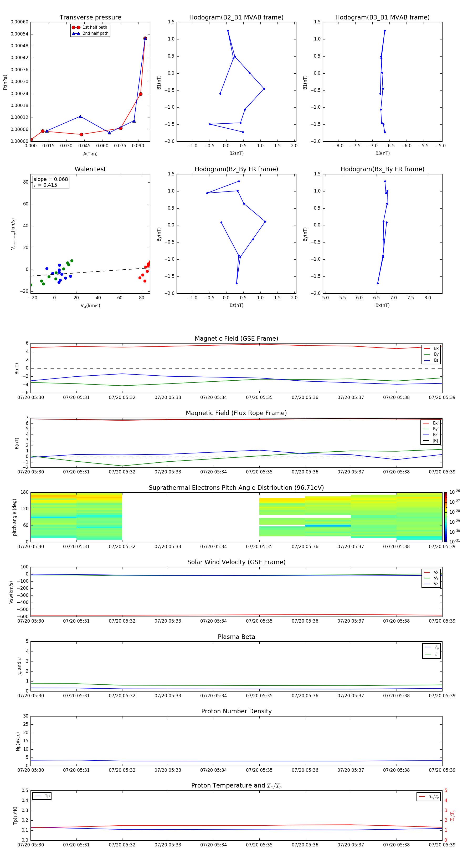Click the "pitch angle (deg)" axis label

(x=14, y=517)
